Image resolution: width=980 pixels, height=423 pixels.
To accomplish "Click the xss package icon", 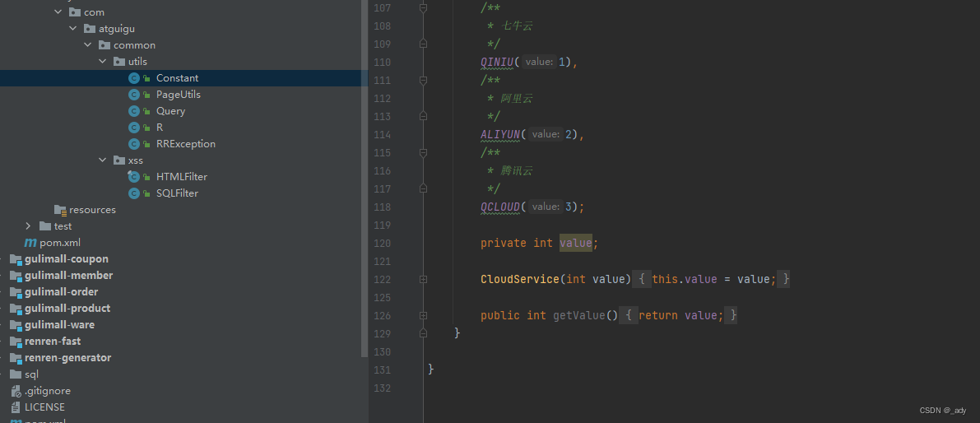I will click(x=118, y=160).
